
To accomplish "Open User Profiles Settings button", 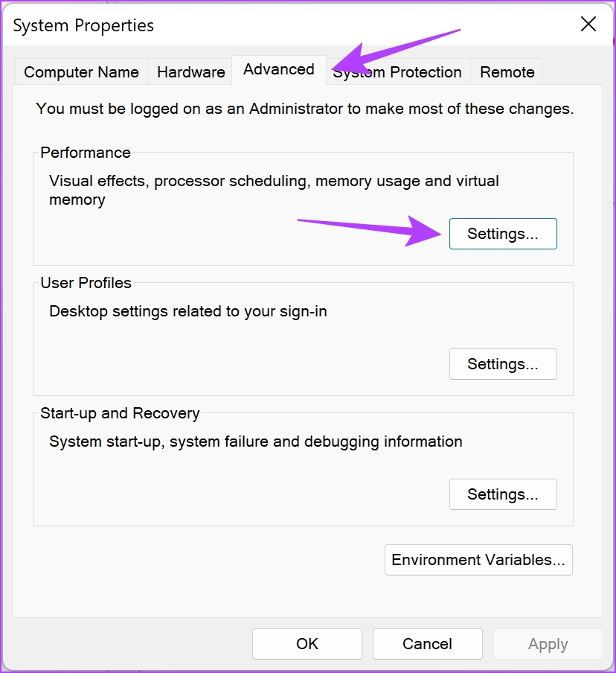I will point(503,364).
